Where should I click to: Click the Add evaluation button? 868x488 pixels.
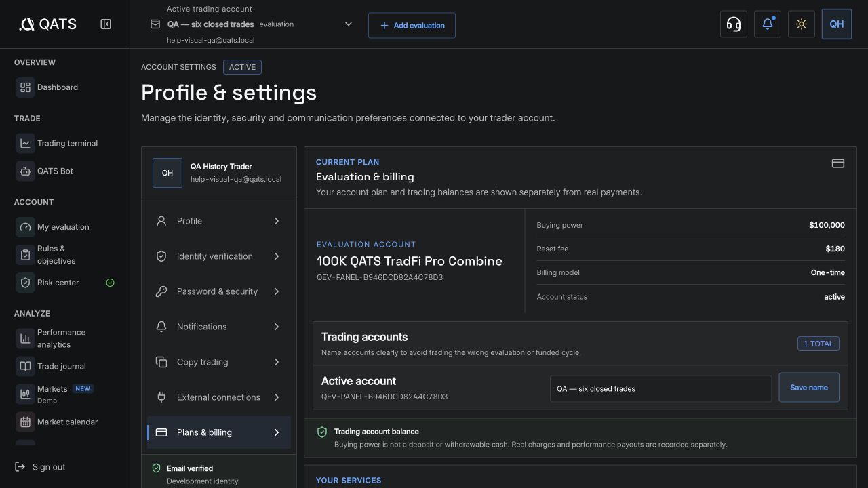coord(412,25)
